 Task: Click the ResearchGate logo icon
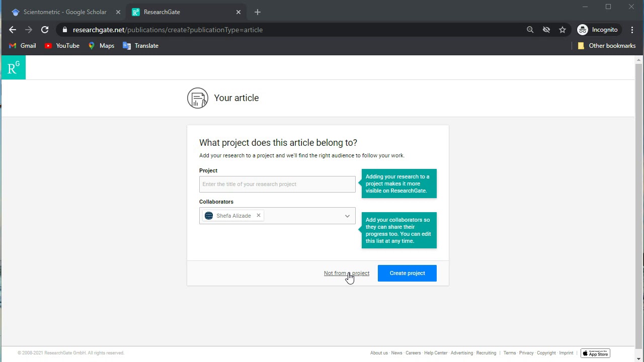13,67
